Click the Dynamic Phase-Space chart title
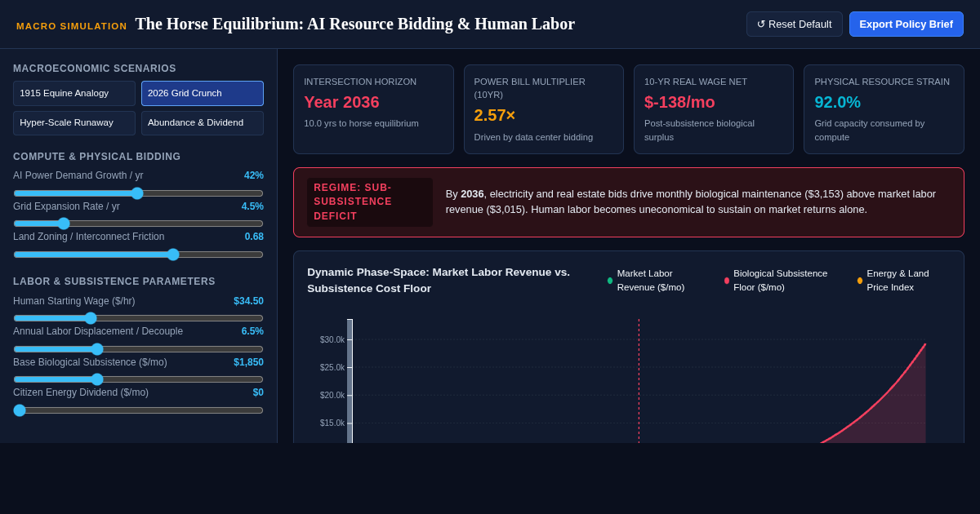Image resolution: width=980 pixels, height=514 pixels. click(439, 281)
